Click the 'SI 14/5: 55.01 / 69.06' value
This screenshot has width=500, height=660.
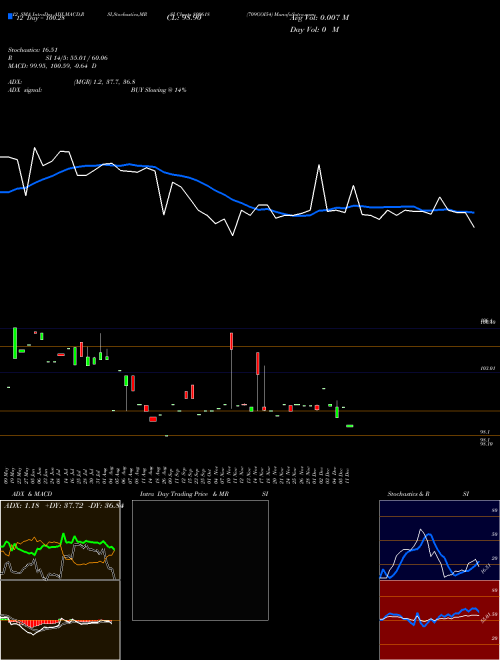(x=76, y=58)
